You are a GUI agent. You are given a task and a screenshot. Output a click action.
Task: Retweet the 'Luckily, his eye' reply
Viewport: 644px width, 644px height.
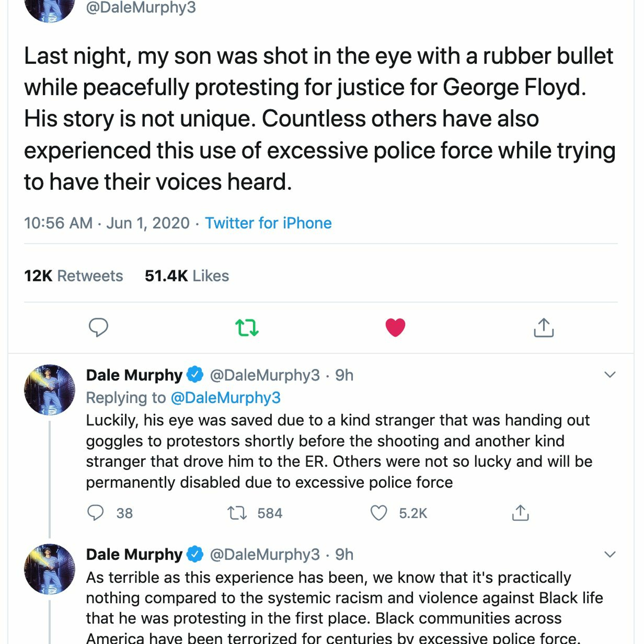coord(237,513)
